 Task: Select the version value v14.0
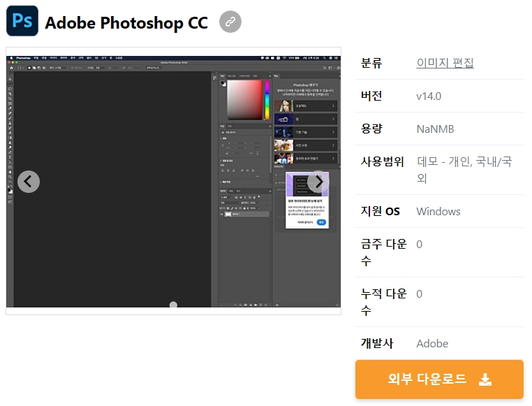click(429, 96)
